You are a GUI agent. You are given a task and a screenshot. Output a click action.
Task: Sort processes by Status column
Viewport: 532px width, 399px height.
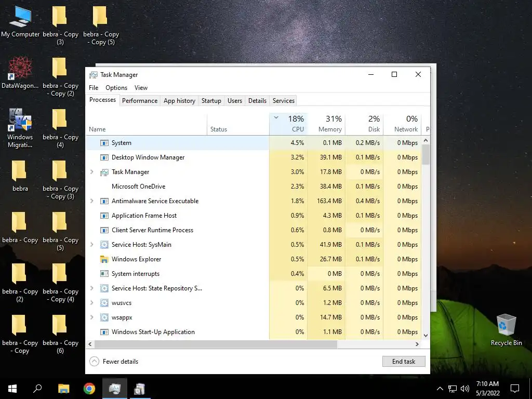(x=238, y=124)
